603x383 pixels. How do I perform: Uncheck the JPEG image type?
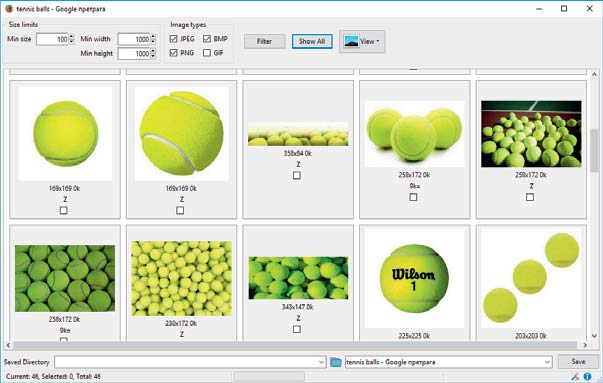173,39
